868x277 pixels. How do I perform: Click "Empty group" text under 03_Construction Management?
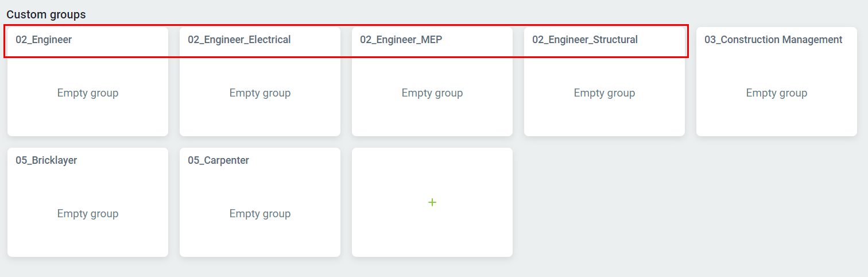point(777,93)
